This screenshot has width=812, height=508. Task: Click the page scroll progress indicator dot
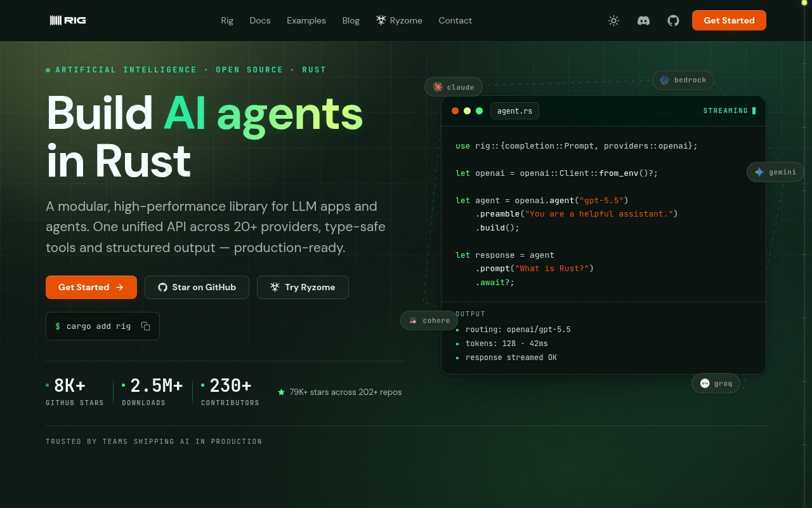tap(804, 3)
